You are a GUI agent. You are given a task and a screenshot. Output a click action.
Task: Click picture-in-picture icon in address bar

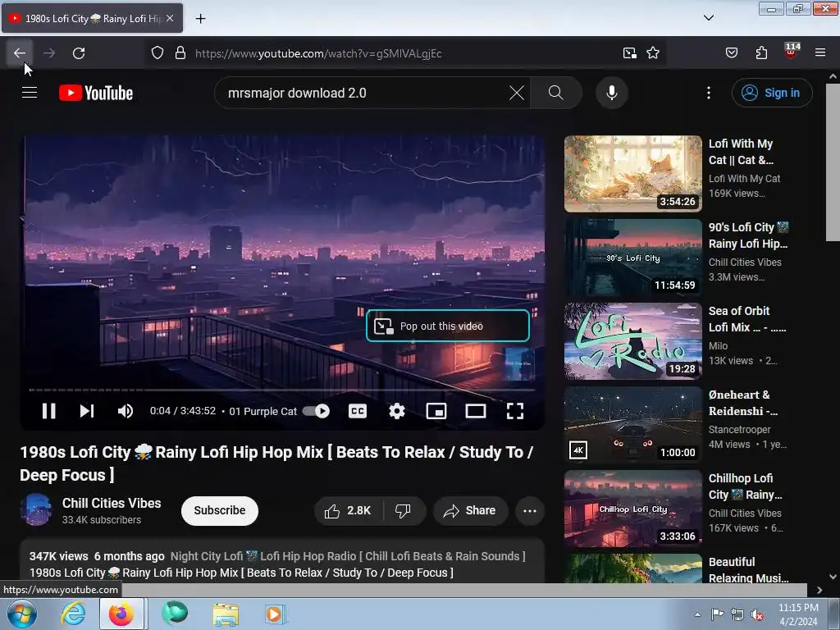pos(629,53)
